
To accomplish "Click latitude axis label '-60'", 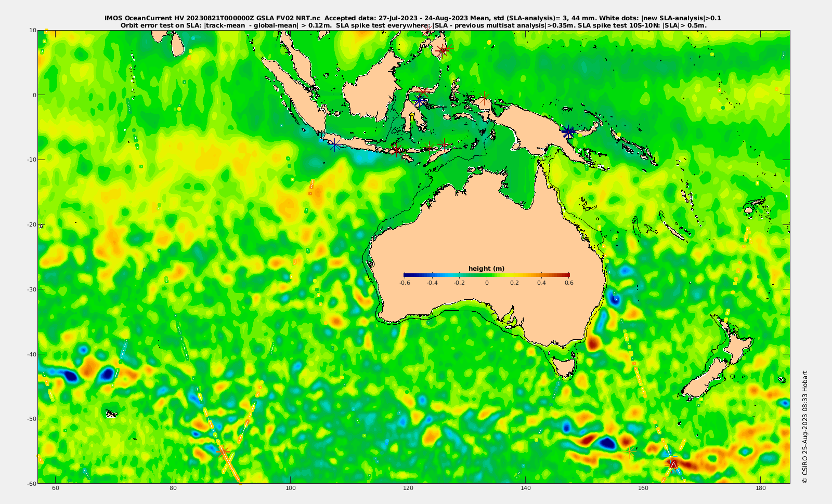I will click(32, 484).
